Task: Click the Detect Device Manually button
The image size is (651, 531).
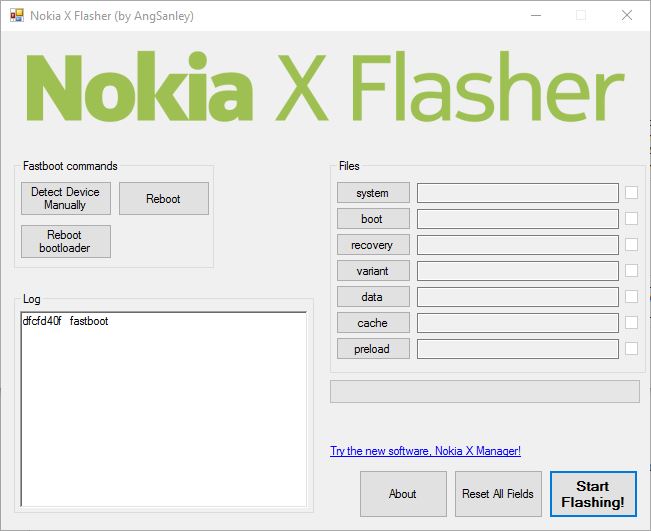Action: point(66,198)
